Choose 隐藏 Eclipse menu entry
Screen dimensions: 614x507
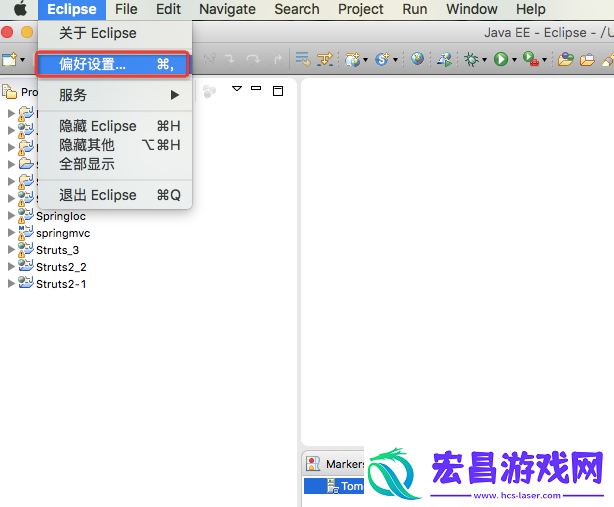115,126
